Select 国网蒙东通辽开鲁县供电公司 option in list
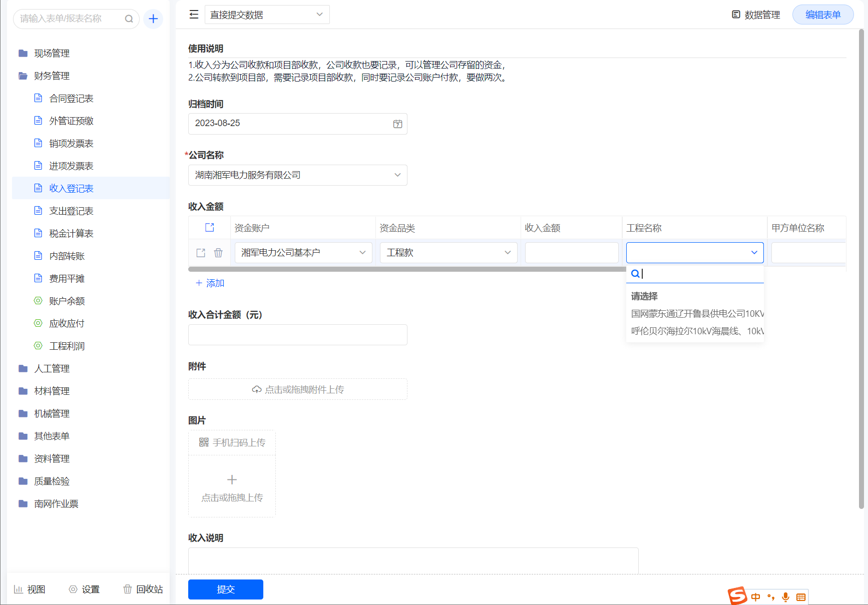 pyautogui.click(x=697, y=314)
